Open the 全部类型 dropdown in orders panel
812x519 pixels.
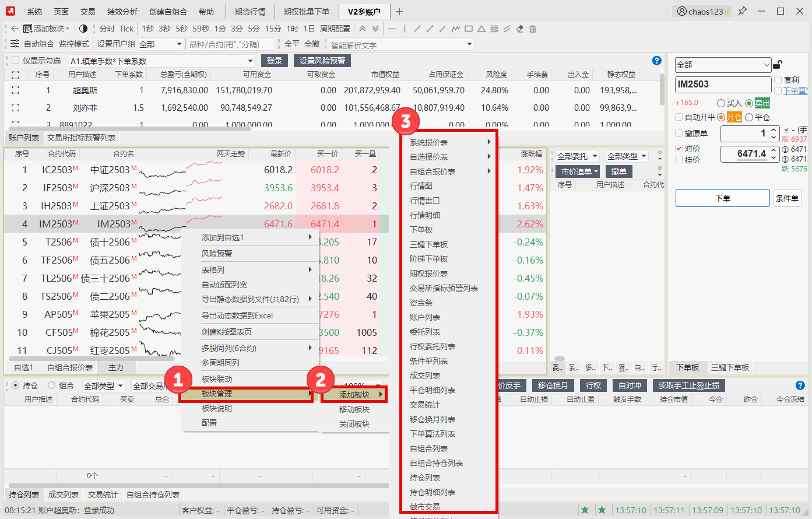[627, 156]
